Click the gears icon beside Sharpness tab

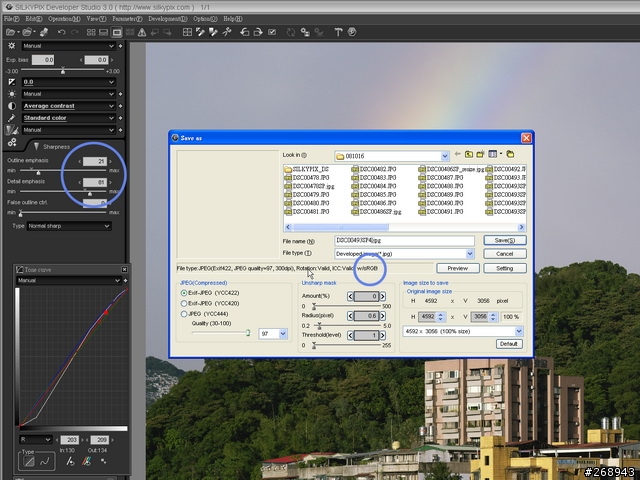(x=12, y=142)
